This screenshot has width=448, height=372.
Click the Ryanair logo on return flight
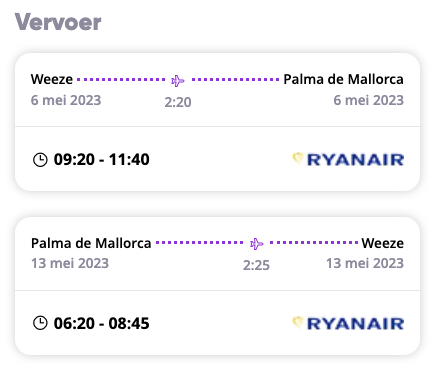(x=348, y=323)
